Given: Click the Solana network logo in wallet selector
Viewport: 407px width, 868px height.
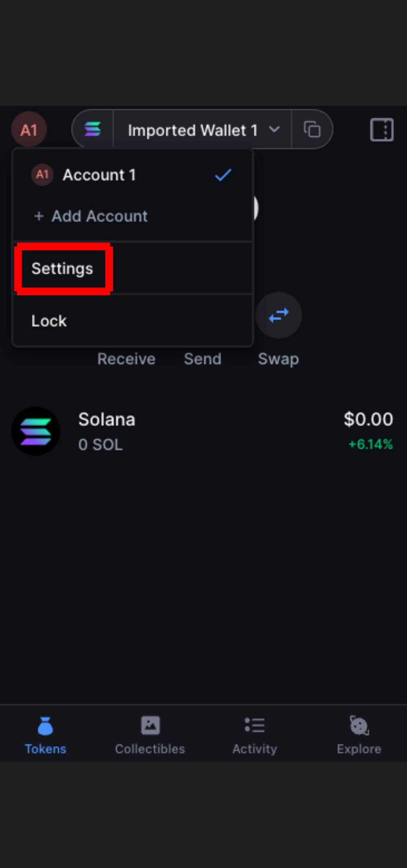Looking at the screenshot, I should [x=93, y=129].
